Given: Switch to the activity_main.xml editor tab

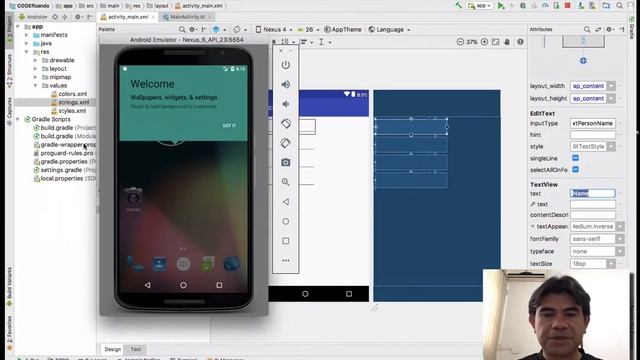Looking at the screenshot, I should 128,17.
